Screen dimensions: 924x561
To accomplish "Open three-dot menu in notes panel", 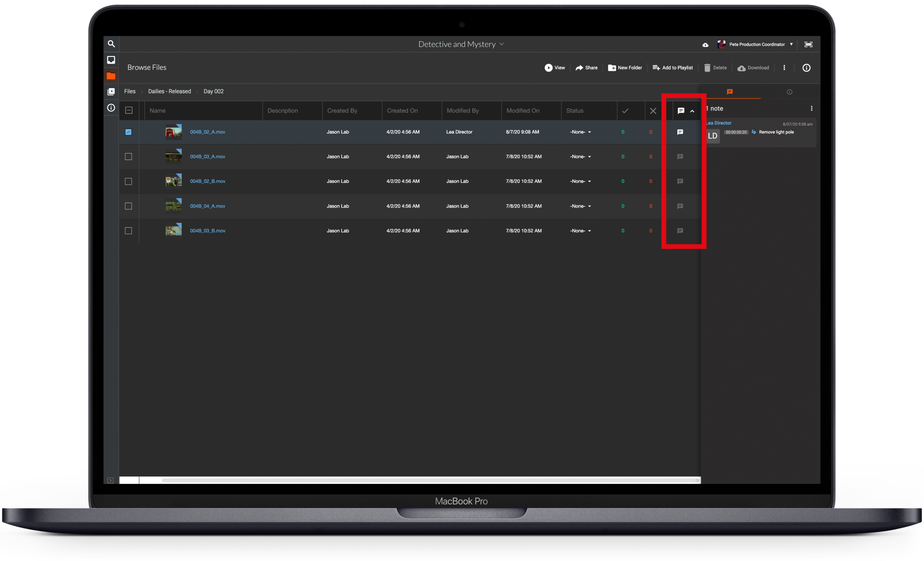I will (811, 108).
